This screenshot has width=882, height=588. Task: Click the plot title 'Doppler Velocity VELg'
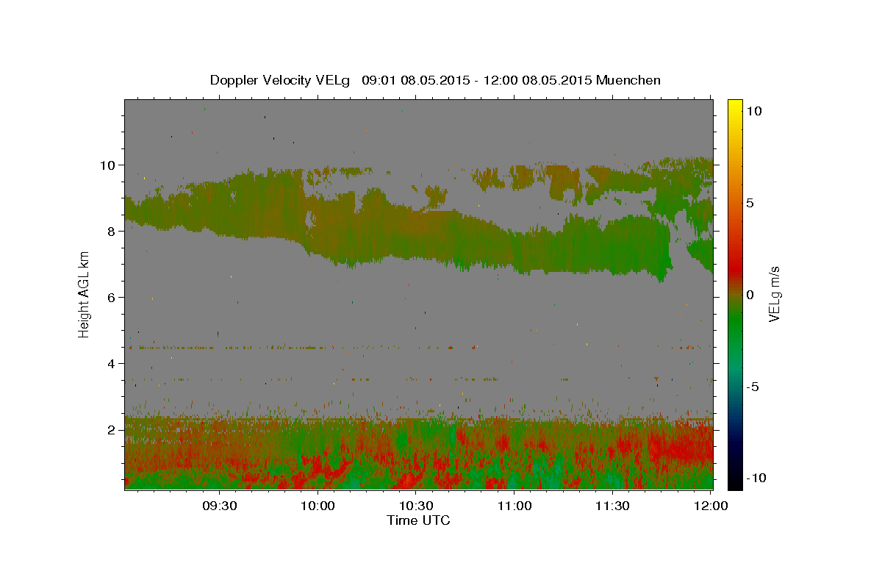pos(282,80)
